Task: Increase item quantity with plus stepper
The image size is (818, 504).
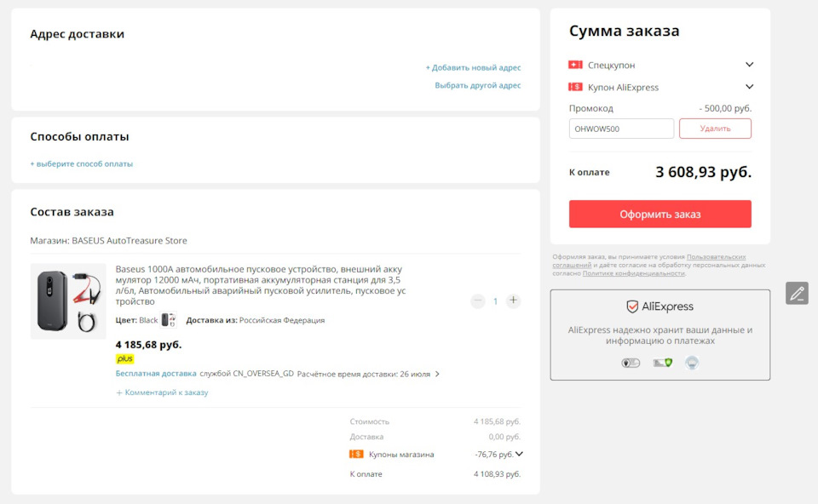Action: pos(512,301)
